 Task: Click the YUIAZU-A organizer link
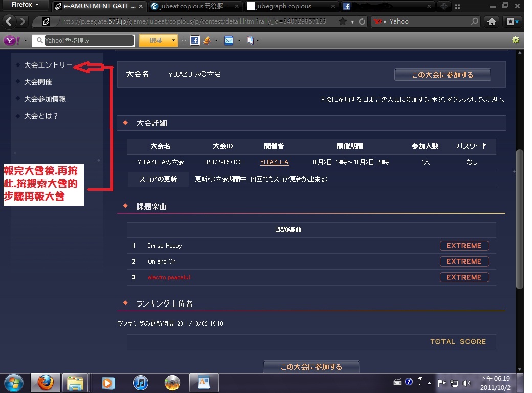274,162
